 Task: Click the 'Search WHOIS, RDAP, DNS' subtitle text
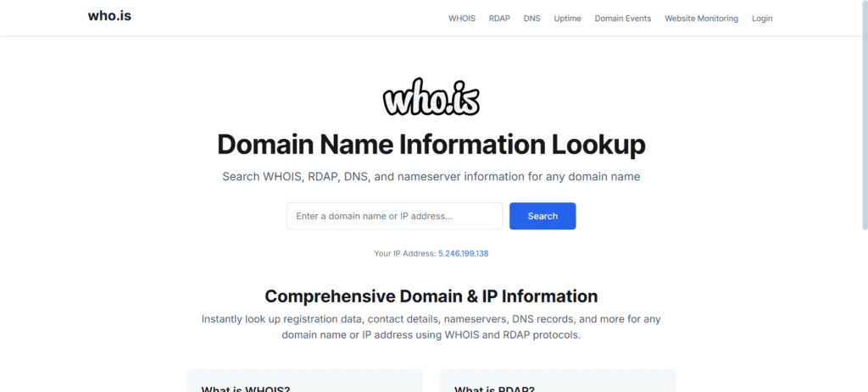click(431, 177)
